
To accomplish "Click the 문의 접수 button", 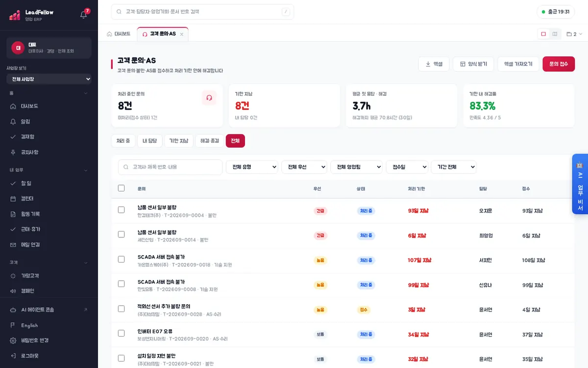I will coord(559,64).
